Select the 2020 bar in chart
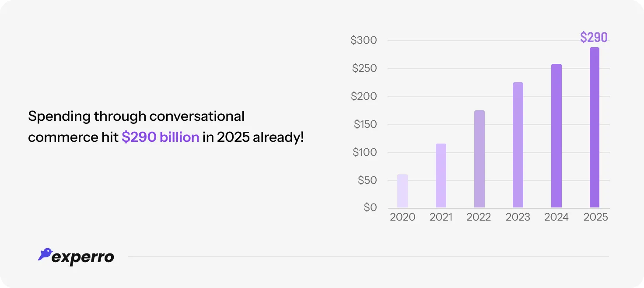Viewport: 644px width, 288px height. (x=402, y=191)
